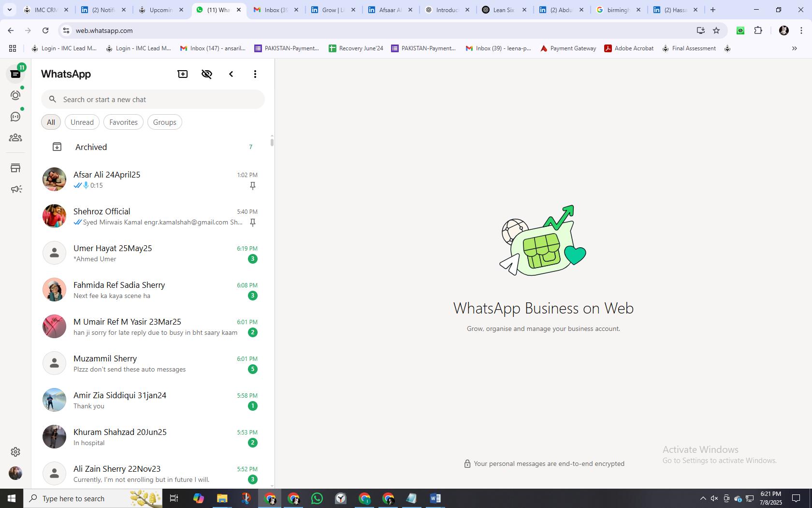The width and height of the screenshot is (812, 508).
Task: Open profile picture in WhatsApp sidebar
Action: [x=15, y=473]
